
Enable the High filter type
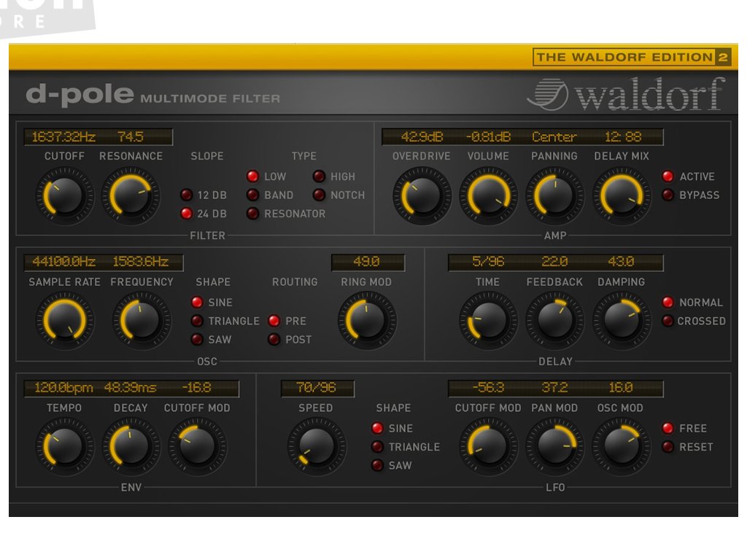(319, 176)
